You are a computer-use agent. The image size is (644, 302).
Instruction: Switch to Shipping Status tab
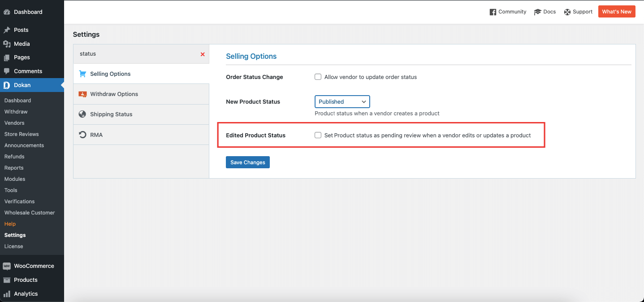(x=141, y=114)
